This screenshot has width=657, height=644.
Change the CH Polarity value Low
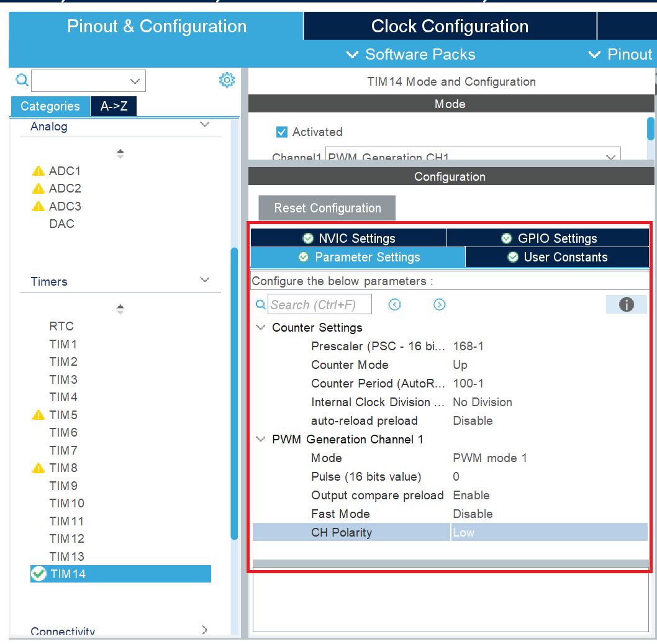[x=550, y=532]
